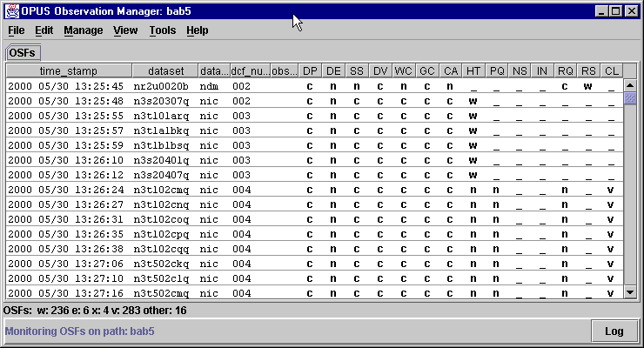This screenshot has width=644, height=348.
Task: Sort by time_stamp column header
Action: (69, 70)
